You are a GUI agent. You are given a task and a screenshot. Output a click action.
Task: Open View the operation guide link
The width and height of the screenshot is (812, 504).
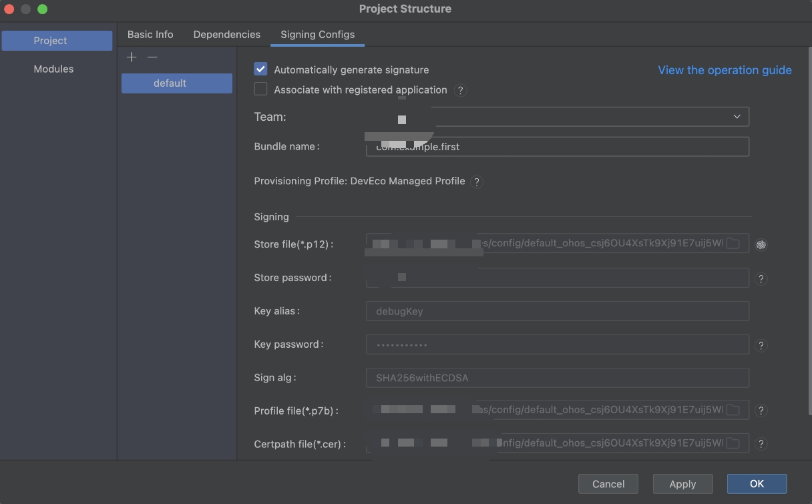[x=725, y=70]
